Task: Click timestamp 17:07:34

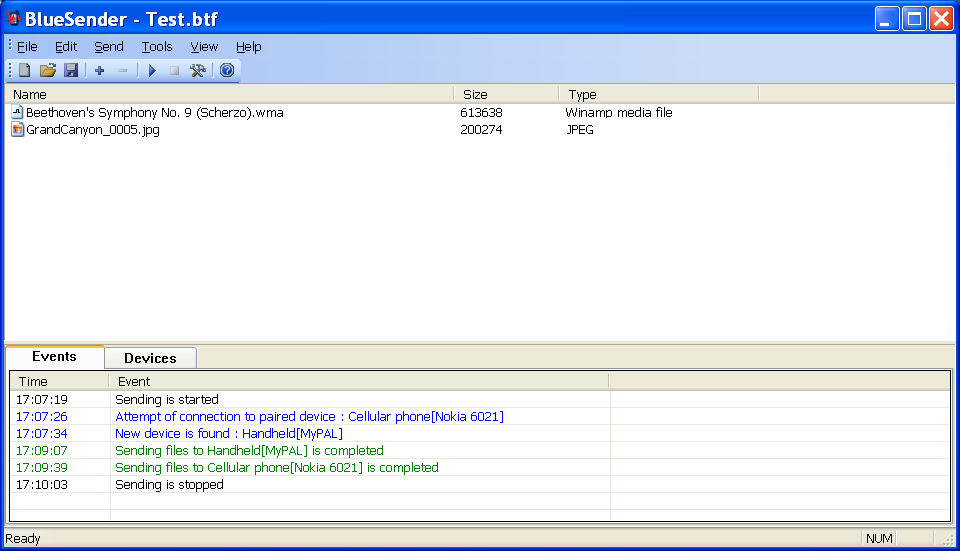Action: click(42, 433)
